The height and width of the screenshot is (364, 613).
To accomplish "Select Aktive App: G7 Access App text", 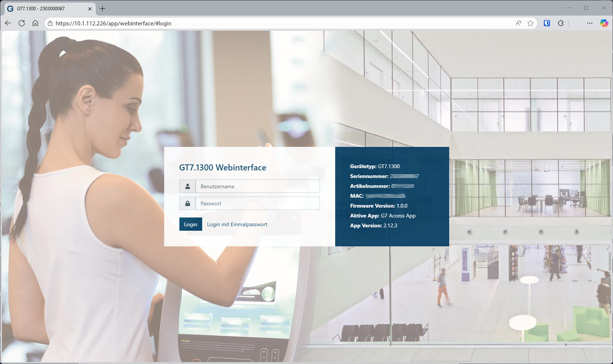I will click(x=383, y=216).
